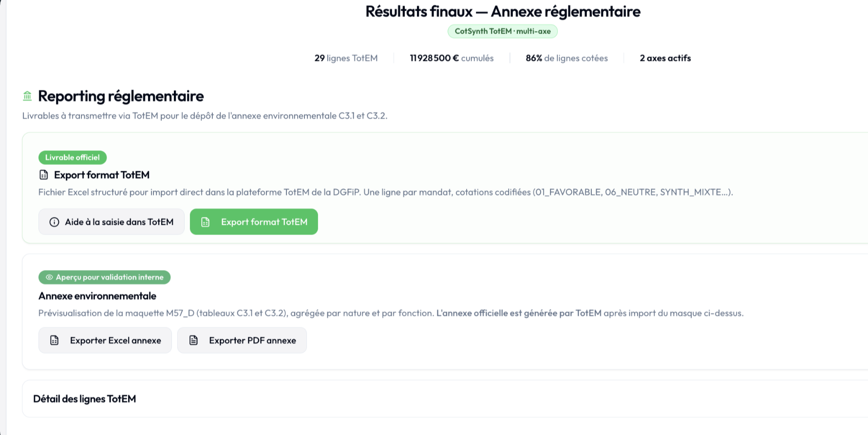Click the eye icon in the Aperçu badge

point(48,277)
